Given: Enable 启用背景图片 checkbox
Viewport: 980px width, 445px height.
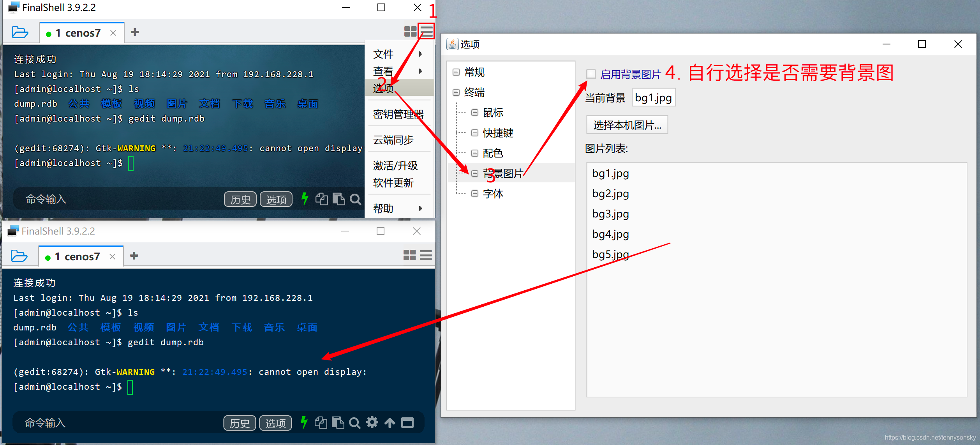Looking at the screenshot, I should [591, 74].
